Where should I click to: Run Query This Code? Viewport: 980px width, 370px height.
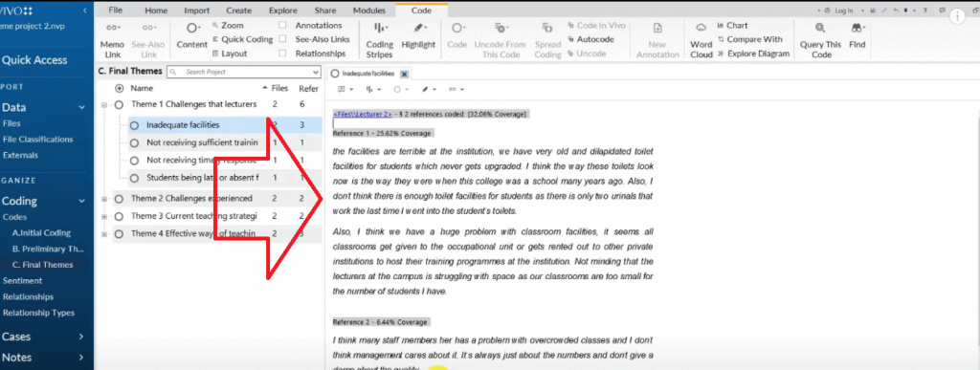820,40
